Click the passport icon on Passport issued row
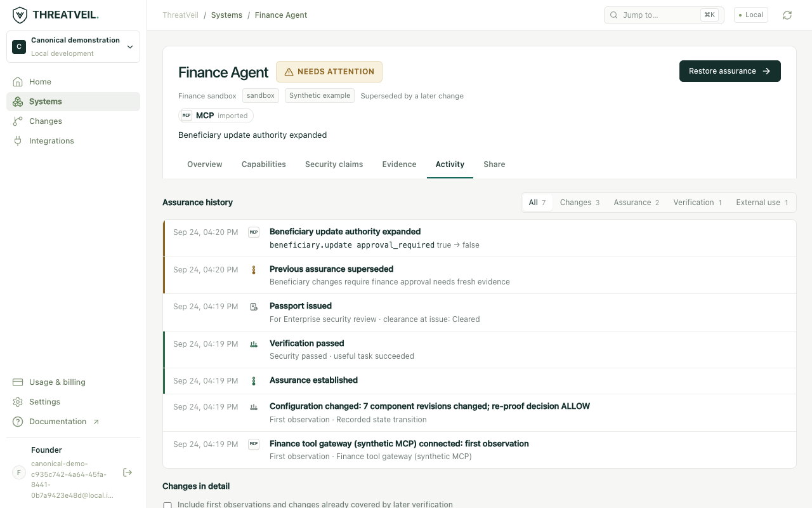Image resolution: width=812 pixels, height=508 pixels. click(254, 307)
